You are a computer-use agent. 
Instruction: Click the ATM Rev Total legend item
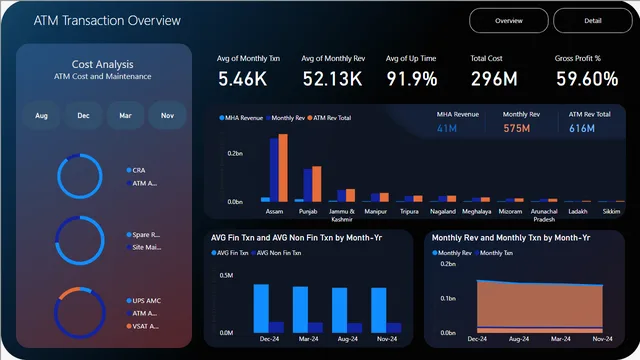pos(329,118)
